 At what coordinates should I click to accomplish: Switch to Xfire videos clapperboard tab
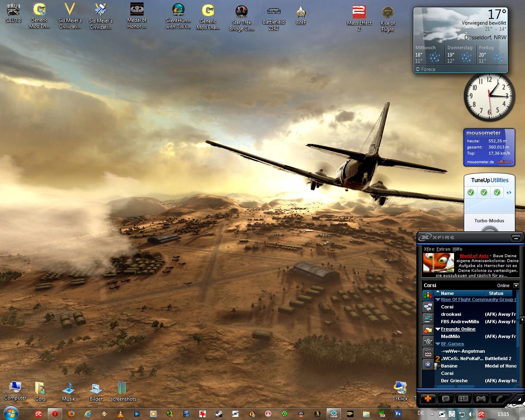[x=428, y=353]
